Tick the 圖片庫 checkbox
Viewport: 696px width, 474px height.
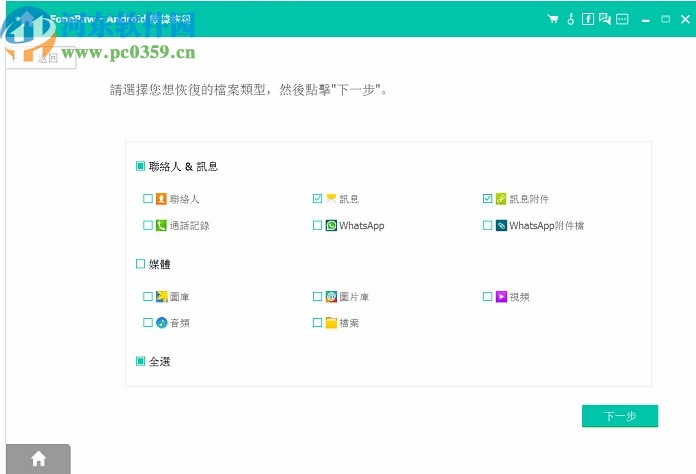[x=317, y=296]
